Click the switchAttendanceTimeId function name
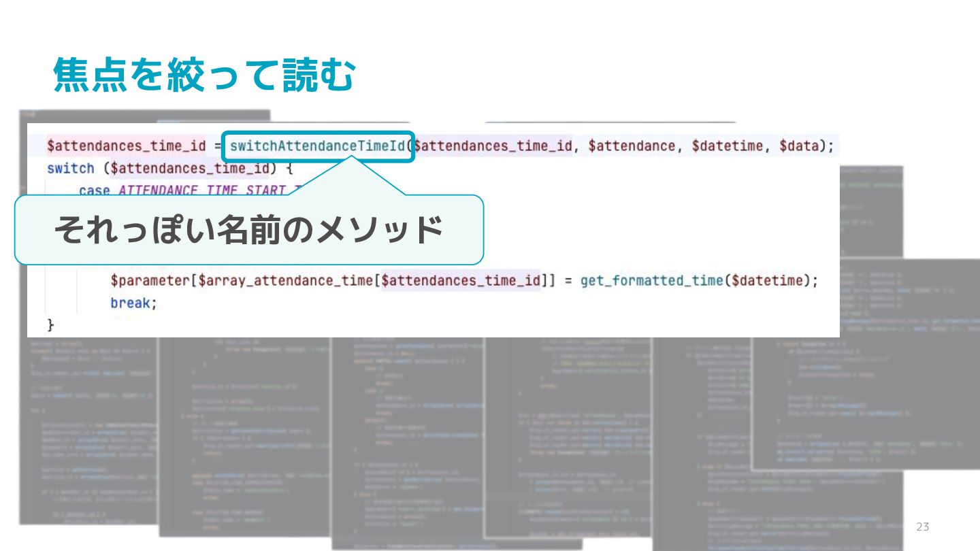This screenshot has width=980, height=551. point(318,146)
